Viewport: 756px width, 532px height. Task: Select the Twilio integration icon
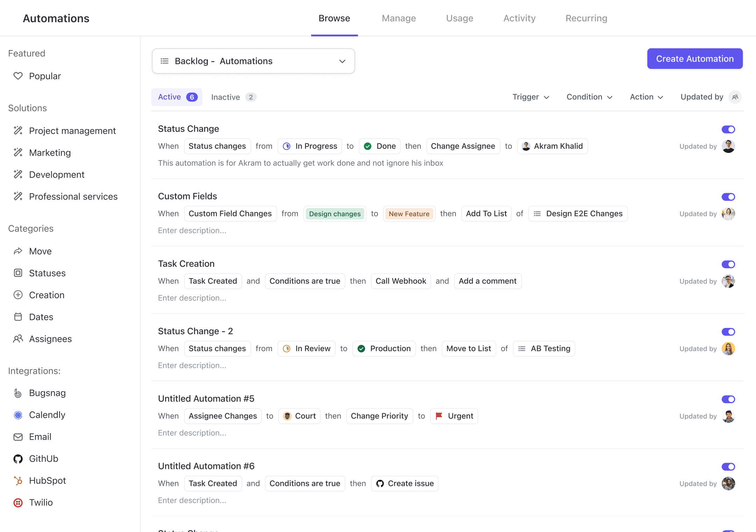coord(18,503)
